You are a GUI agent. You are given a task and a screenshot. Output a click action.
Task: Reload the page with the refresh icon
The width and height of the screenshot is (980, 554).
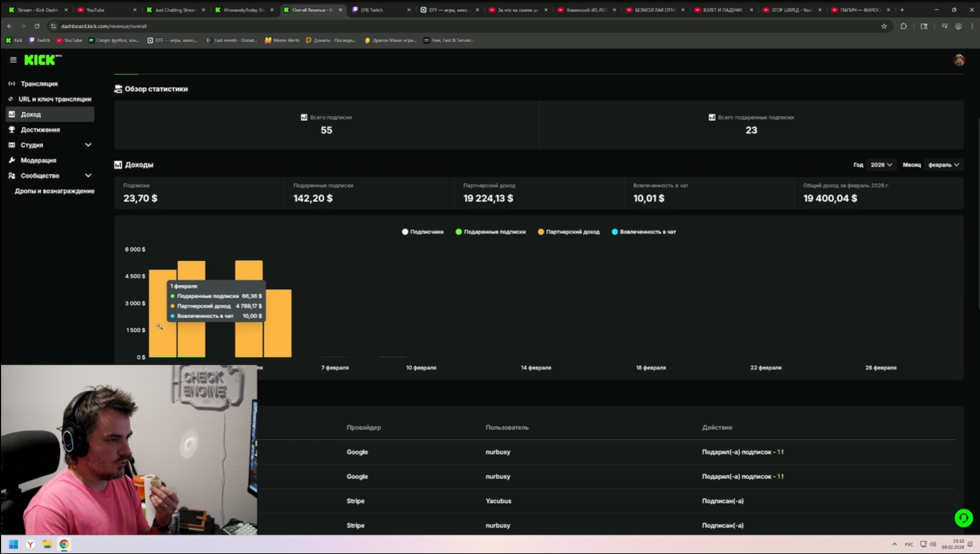pyautogui.click(x=37, y=26)
